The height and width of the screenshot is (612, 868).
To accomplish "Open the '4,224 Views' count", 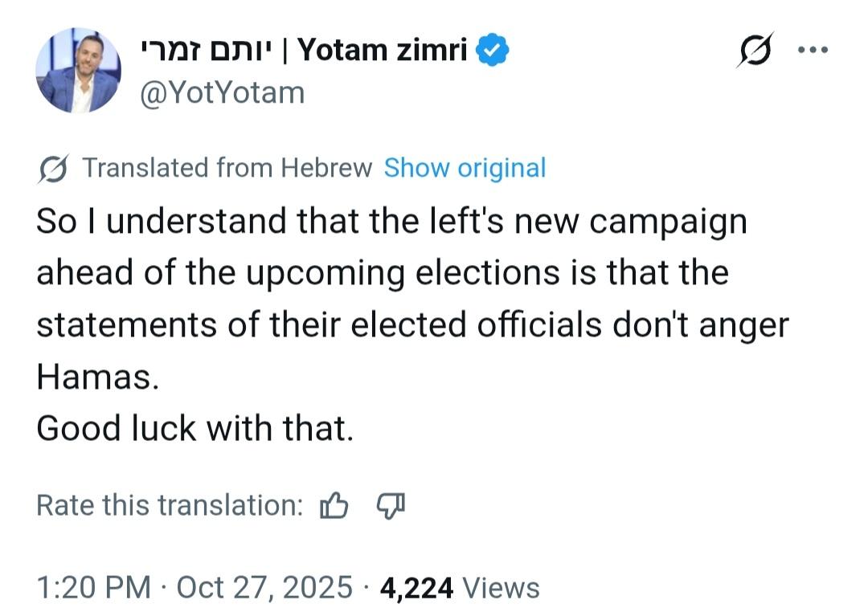I will pos(460,587).
